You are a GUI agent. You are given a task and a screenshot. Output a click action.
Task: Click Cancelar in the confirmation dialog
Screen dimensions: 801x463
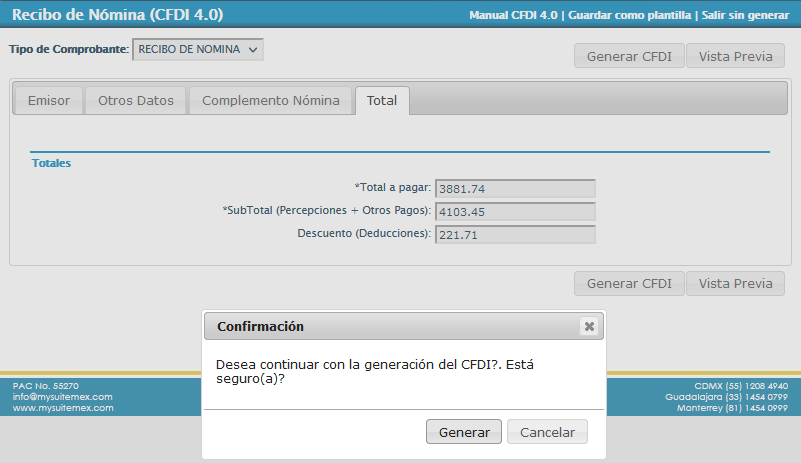tap(547, 432)
